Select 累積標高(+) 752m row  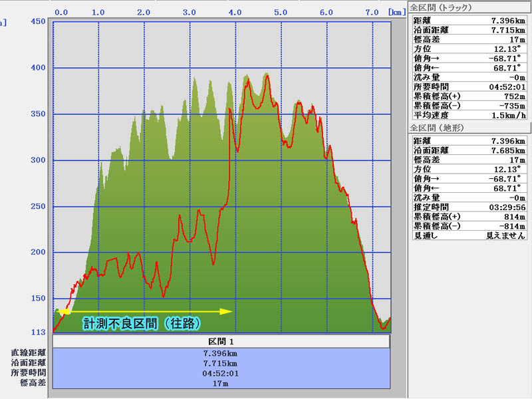click(469, 96)
